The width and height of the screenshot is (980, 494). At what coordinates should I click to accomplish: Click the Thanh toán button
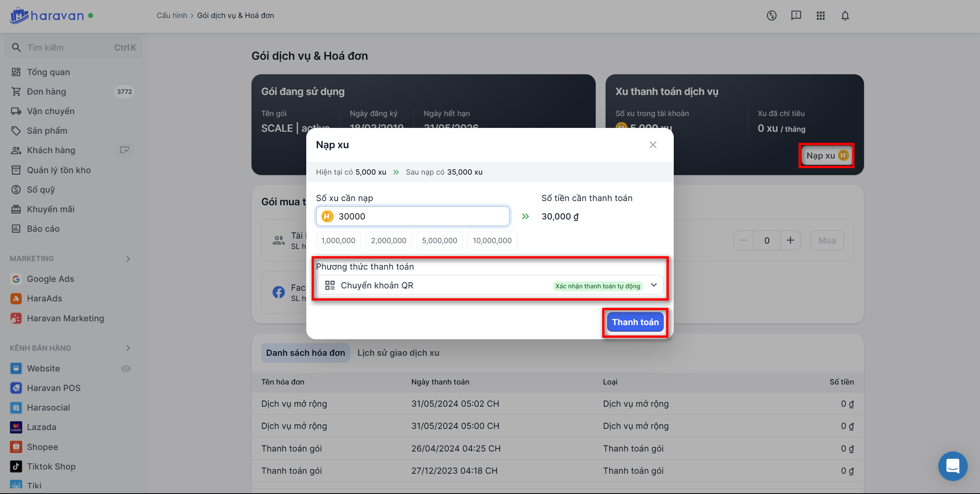click(x=635, y=322)
